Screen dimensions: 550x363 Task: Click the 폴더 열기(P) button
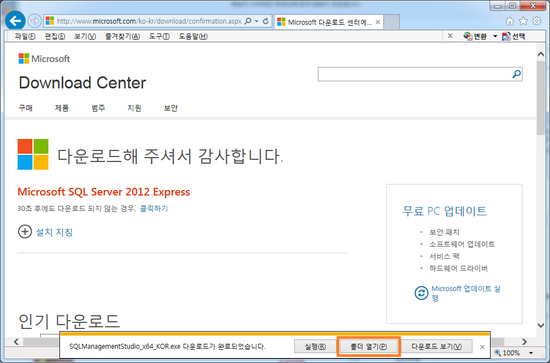pyautogui.click(x=368, y=347)
